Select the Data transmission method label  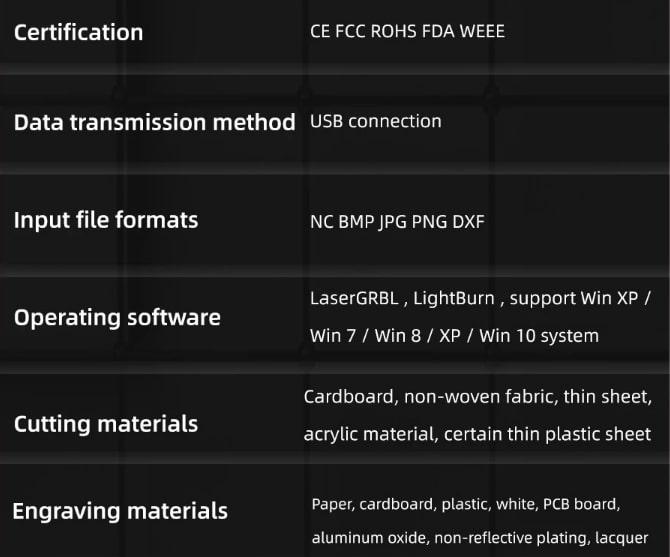click(x=154, y=123)
